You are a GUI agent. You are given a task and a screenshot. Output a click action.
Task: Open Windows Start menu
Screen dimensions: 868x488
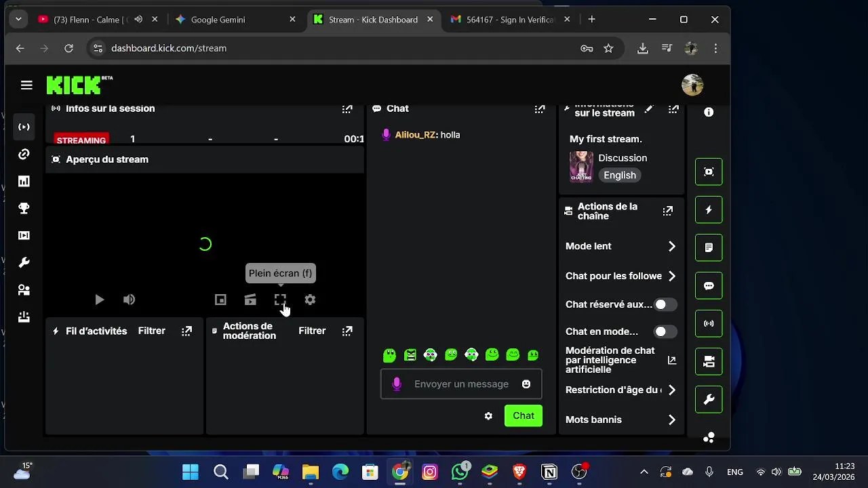191,472
